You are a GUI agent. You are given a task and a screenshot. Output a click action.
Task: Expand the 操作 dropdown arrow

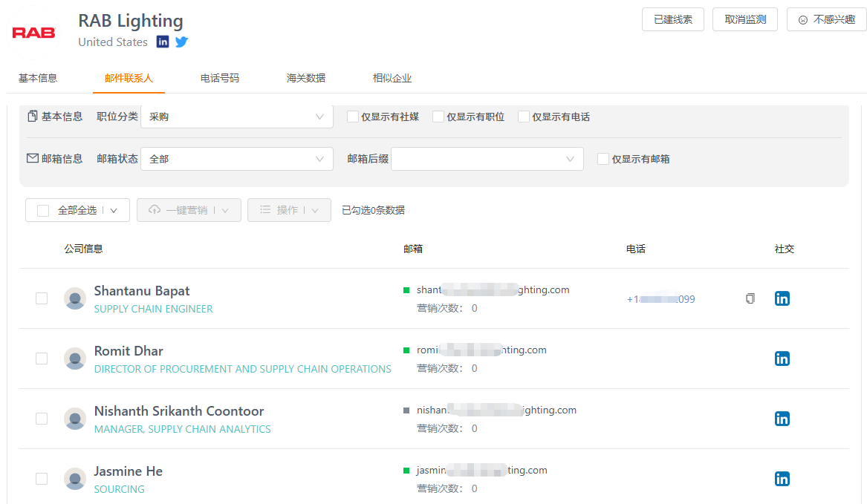click(x=315, y=211)
